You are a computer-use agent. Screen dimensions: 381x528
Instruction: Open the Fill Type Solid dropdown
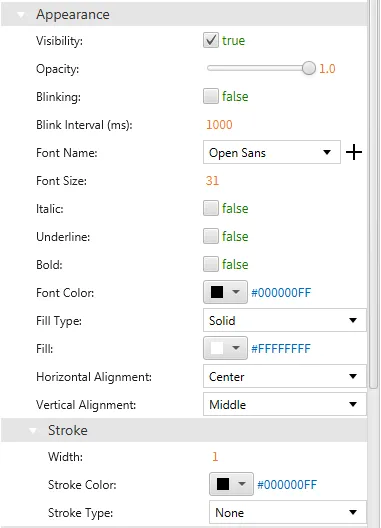285,320
